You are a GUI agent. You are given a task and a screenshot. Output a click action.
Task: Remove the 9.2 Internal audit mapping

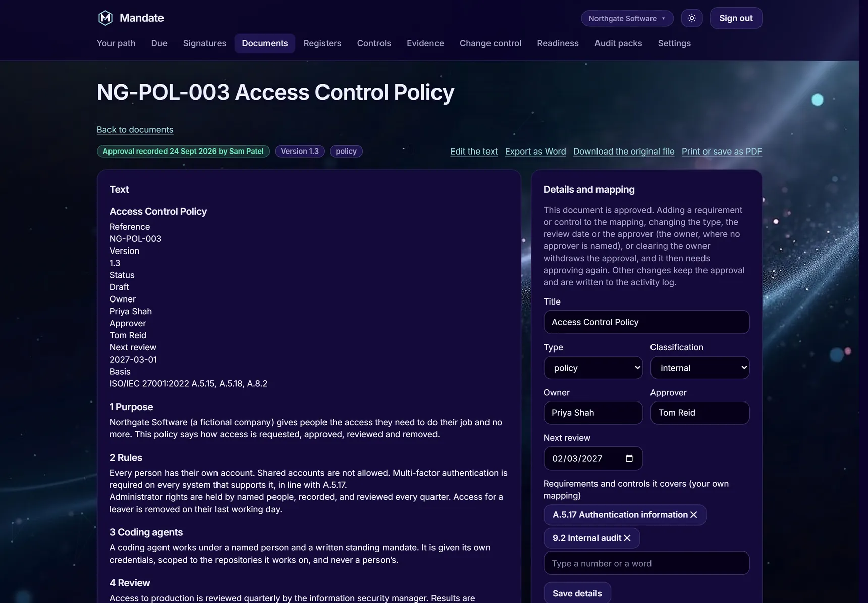pos(627,538)
